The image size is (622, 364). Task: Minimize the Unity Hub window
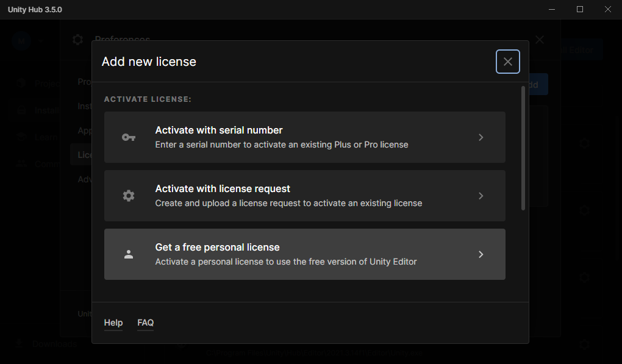[551, 10]
